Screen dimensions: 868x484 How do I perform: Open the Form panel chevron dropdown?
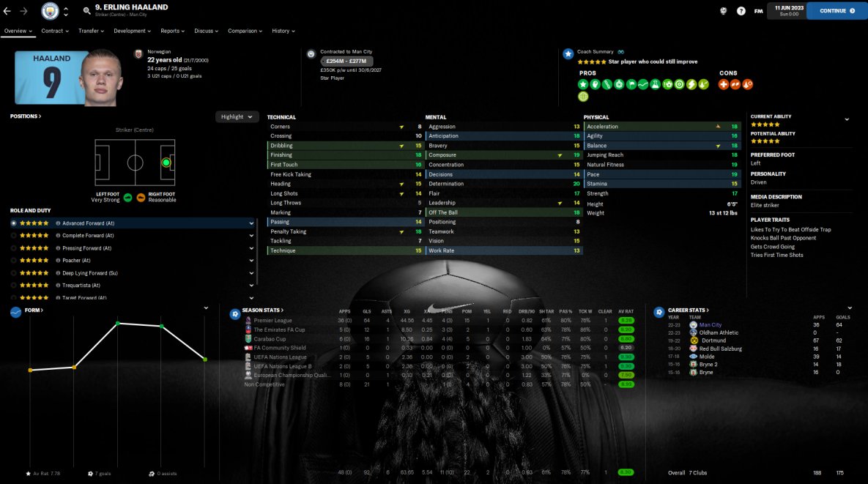(206, 308)
